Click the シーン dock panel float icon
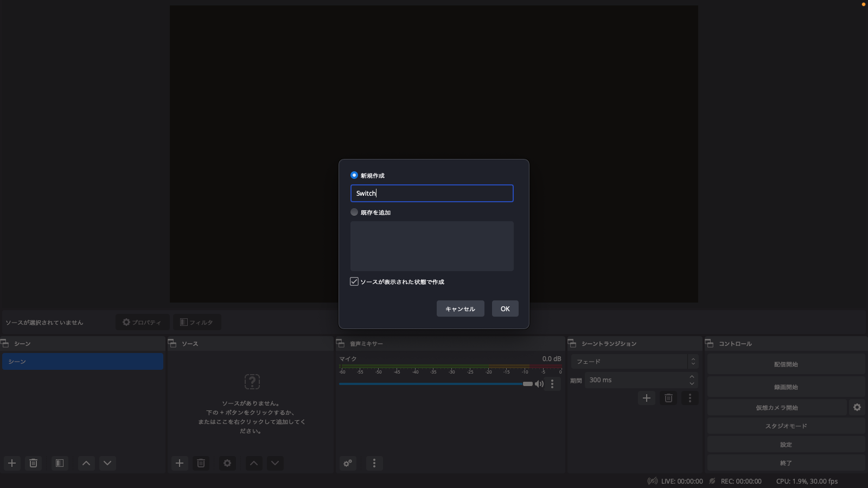This screenshot has width=868, height=488. (5, 344)
